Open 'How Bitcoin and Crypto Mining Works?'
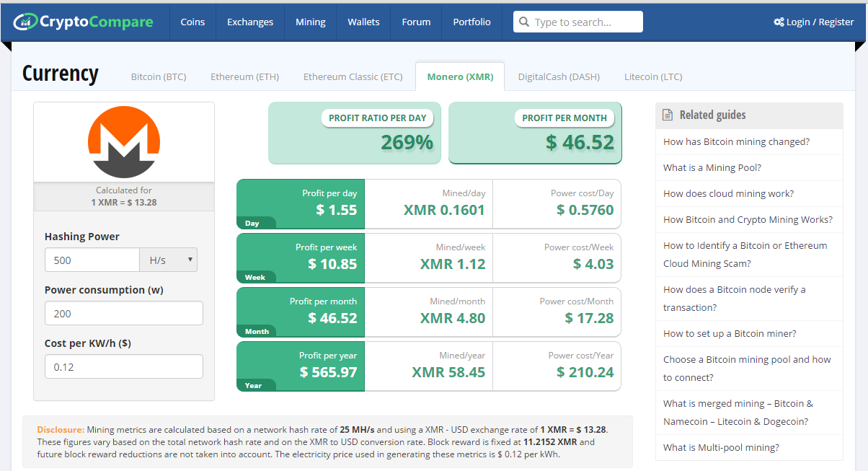The image size is (868, 471). 748,219
